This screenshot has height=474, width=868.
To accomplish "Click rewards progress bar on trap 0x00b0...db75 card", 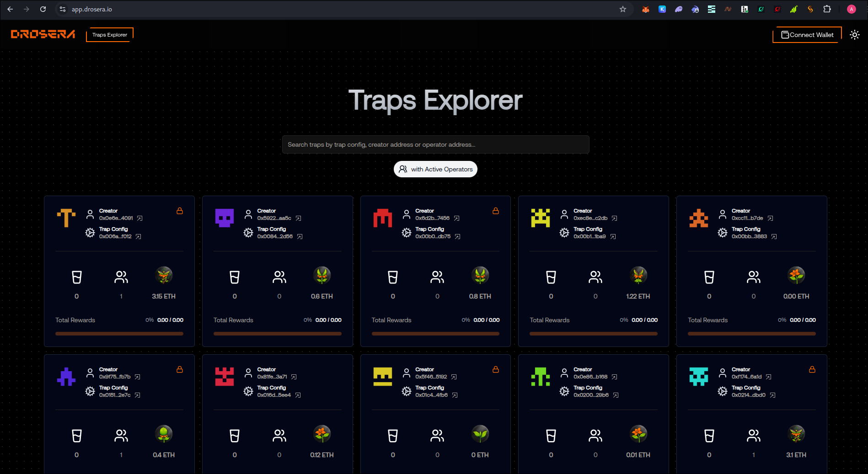I will click(x=435, y=334).
